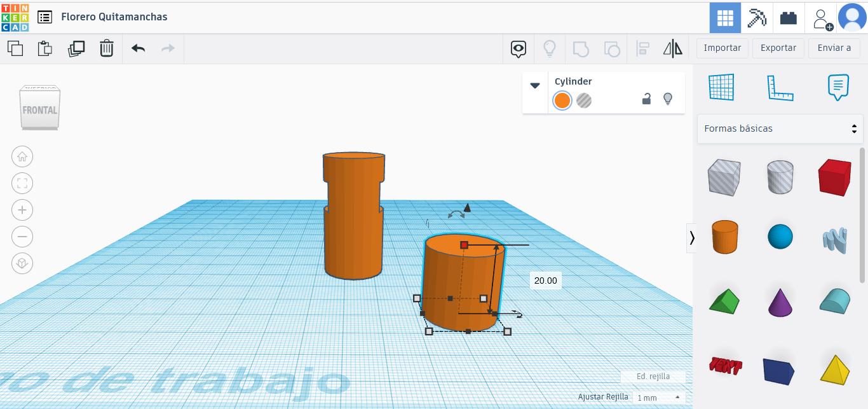Switch to orthographic view cube icon
This screenshot has width=868, height=409.
tap(22, 263)
